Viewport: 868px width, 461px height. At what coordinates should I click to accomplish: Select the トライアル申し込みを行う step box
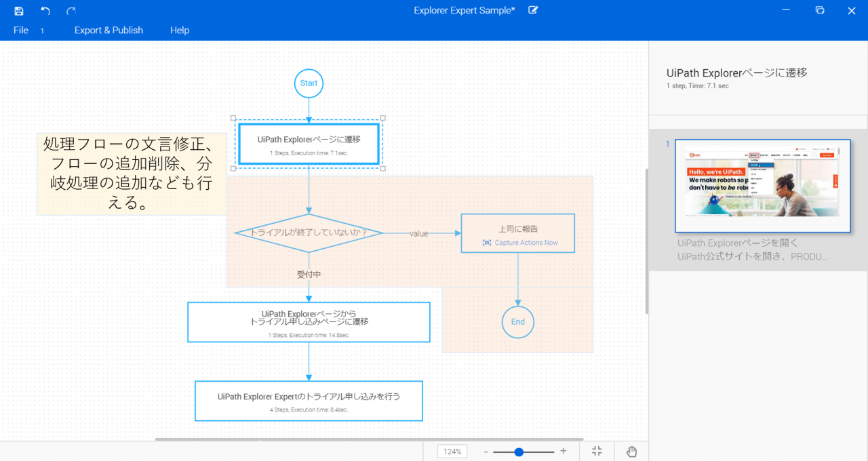click(x=309, y=401)
